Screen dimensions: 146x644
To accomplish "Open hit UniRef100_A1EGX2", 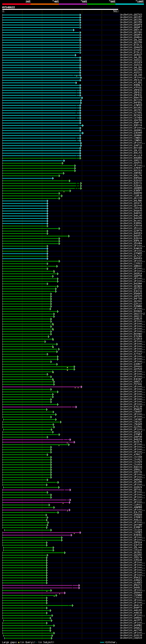I will pyautogui.click(x=131, y=60).
